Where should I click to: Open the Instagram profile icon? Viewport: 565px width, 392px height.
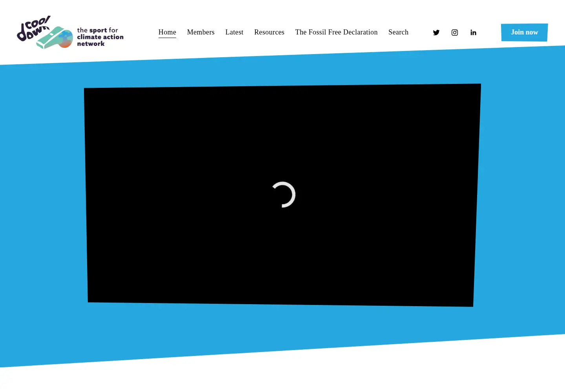tap(455, 33)
